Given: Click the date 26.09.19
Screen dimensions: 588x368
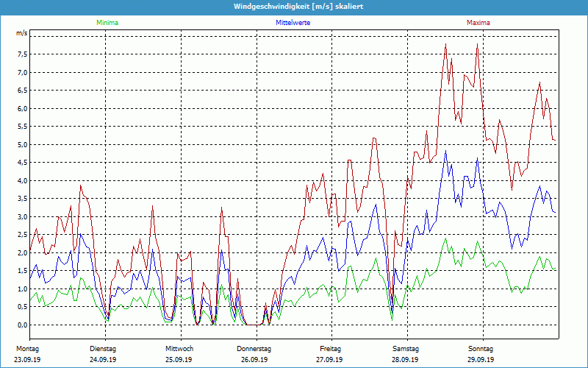Looking at the screenshot, I should (x=254, y=359).
